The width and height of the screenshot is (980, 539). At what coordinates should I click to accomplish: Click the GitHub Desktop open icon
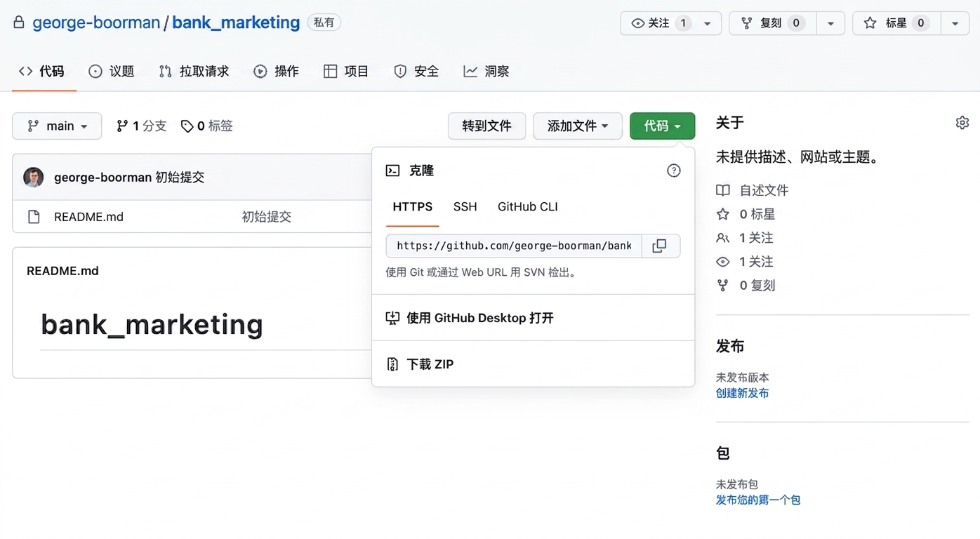pyautogui.click(x=392, y=318)
